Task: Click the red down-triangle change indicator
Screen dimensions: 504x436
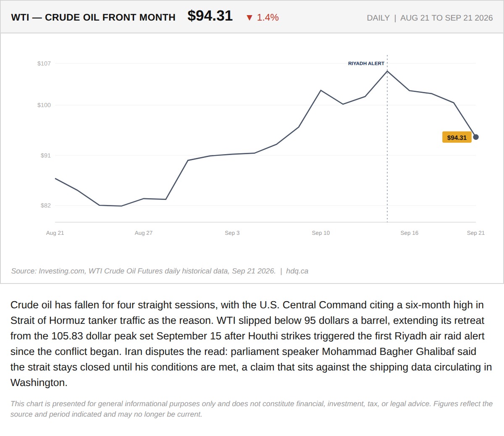Action: (249, 18)
